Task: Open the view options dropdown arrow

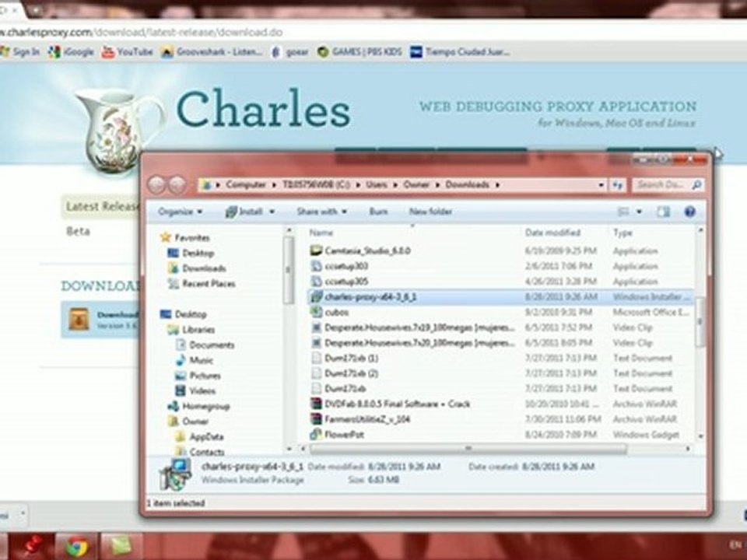Action: (x=639, y=212)
